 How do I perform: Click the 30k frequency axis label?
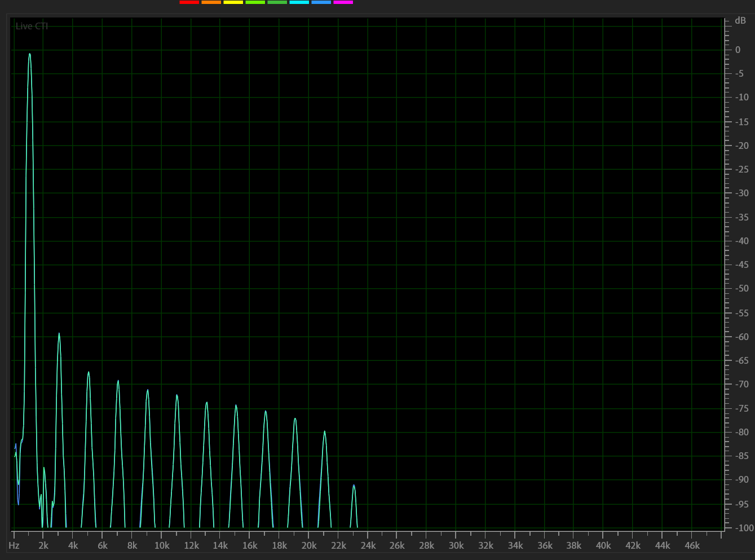(x=456, y=545)
